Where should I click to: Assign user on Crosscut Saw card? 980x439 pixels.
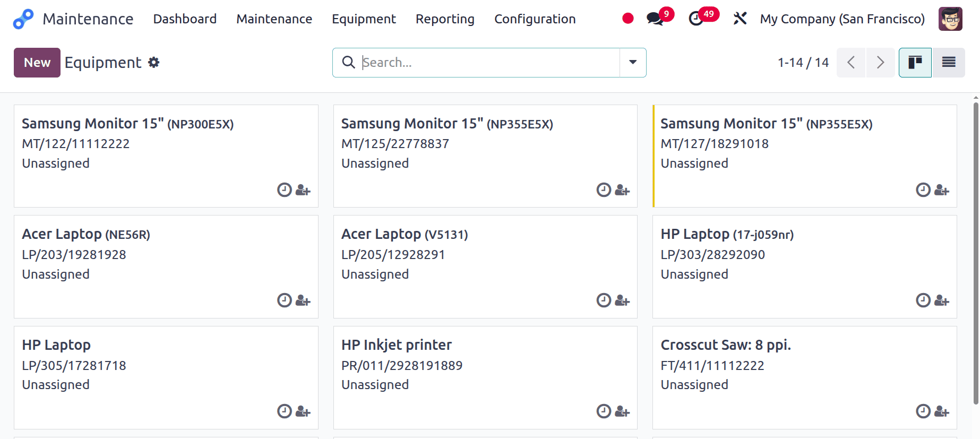[x=941, y=412]
